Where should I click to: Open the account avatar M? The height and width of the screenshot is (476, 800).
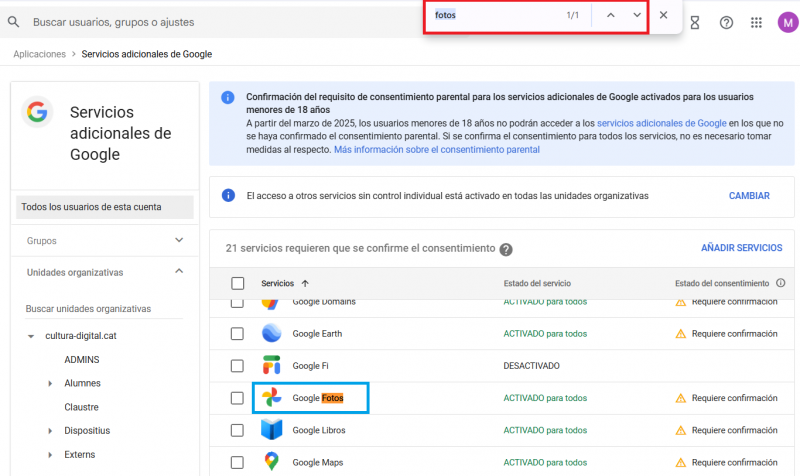pos(788,22)
